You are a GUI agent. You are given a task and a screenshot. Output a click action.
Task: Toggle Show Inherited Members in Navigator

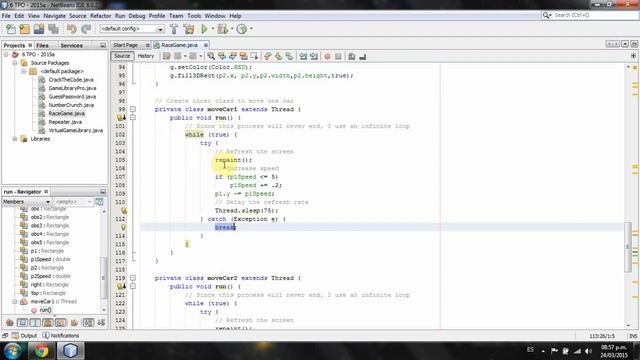click(x=9, y=323)
